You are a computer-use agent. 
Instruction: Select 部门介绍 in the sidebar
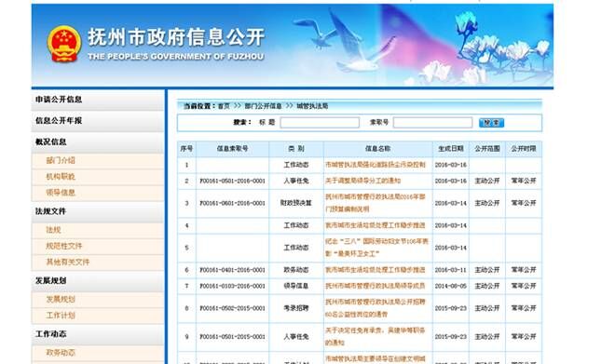click(61, 160)
